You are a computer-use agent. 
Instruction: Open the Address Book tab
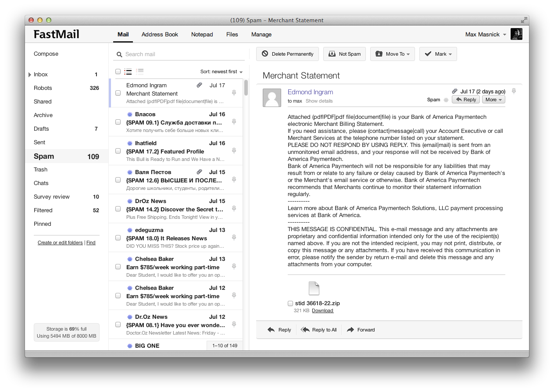[x=160, y=34]
